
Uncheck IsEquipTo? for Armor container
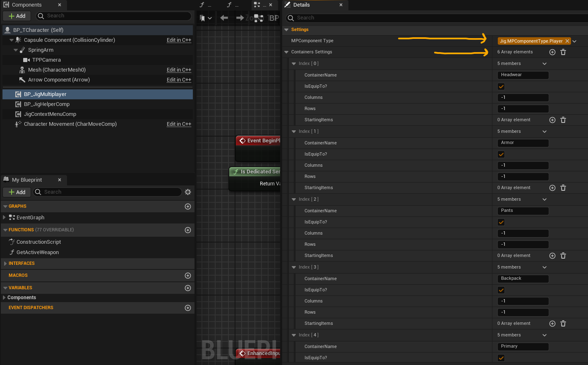pyautogui.click(x=501, y=154)
